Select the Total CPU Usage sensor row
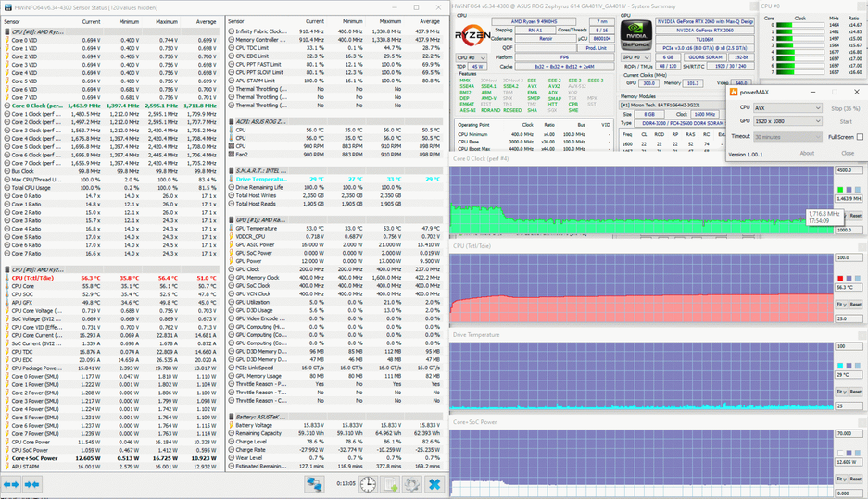This screenshot has height=499, width=868. (112, 188)
